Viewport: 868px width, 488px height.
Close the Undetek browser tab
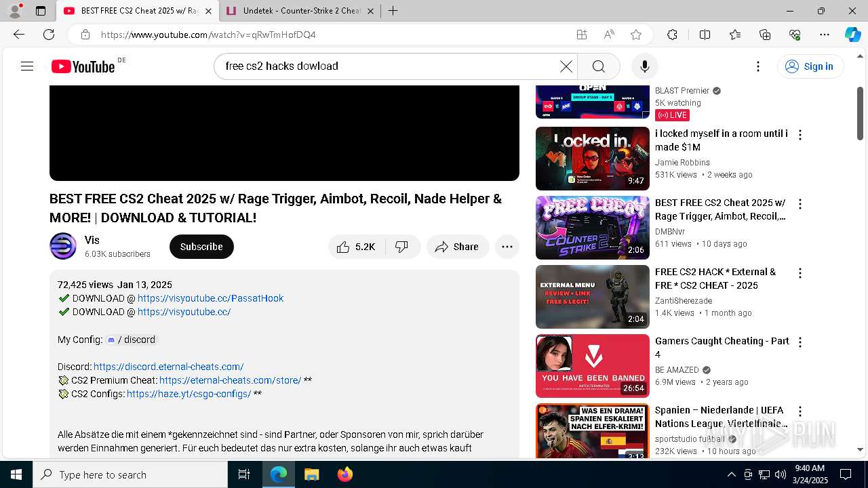click(x=370, y=11)
